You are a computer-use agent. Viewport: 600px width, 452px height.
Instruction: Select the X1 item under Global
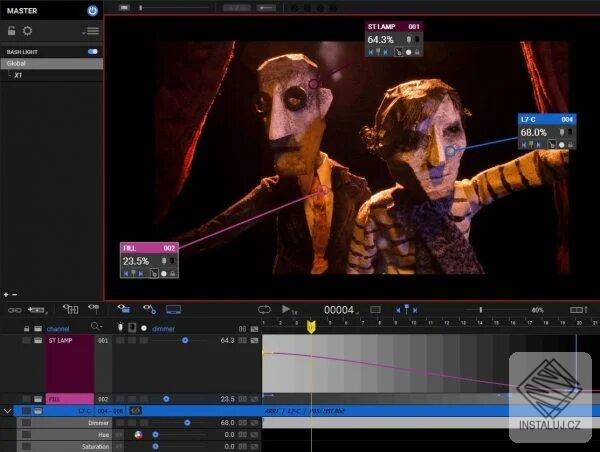point(18,75)
